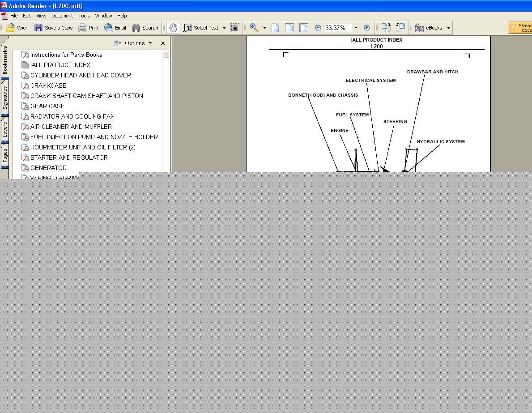Open the Tools menu
This screenshot has height=413, width=532.
pos(84,16)
